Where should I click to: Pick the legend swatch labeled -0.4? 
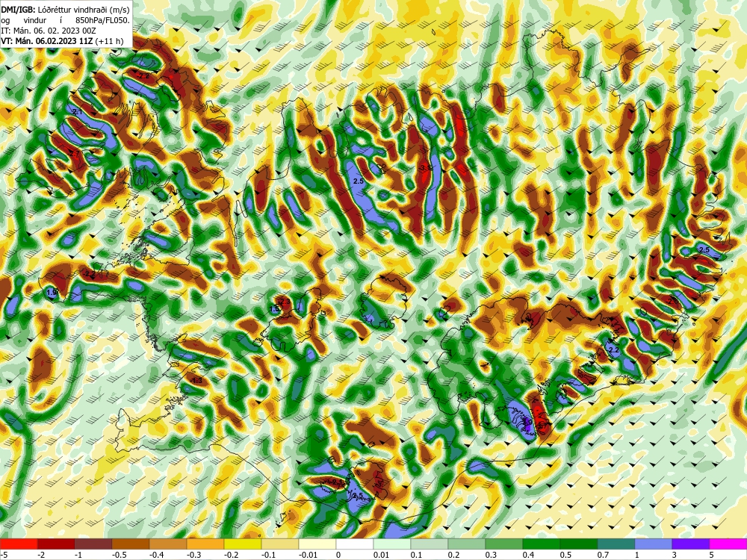coord(167,544)
